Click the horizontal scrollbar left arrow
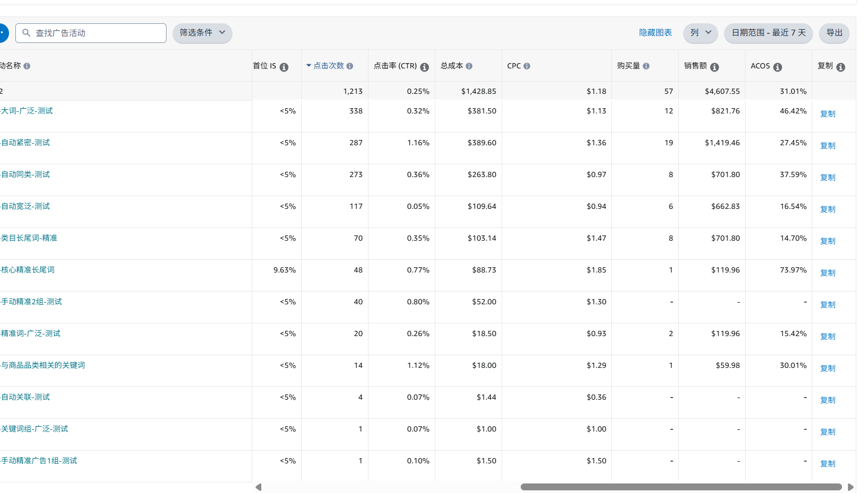Image resolution: width=868 pixels, height=493 pixels. (258, 487)
